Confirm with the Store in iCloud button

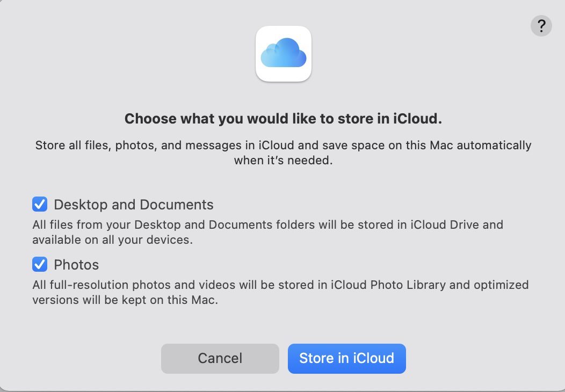(x=346, y=358)
